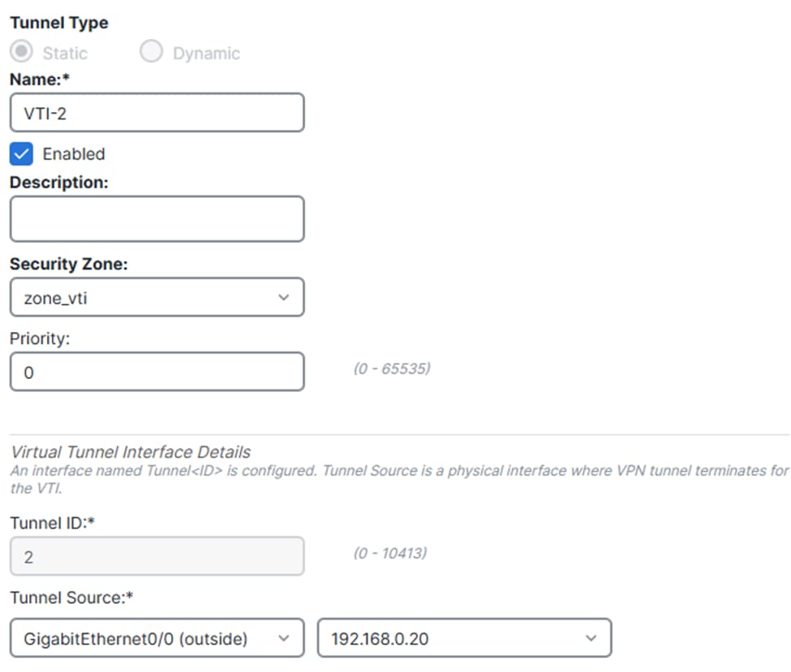Click the Enabled label text
The height and width of the screenshot is (672, 791).
tap(74, 154)
